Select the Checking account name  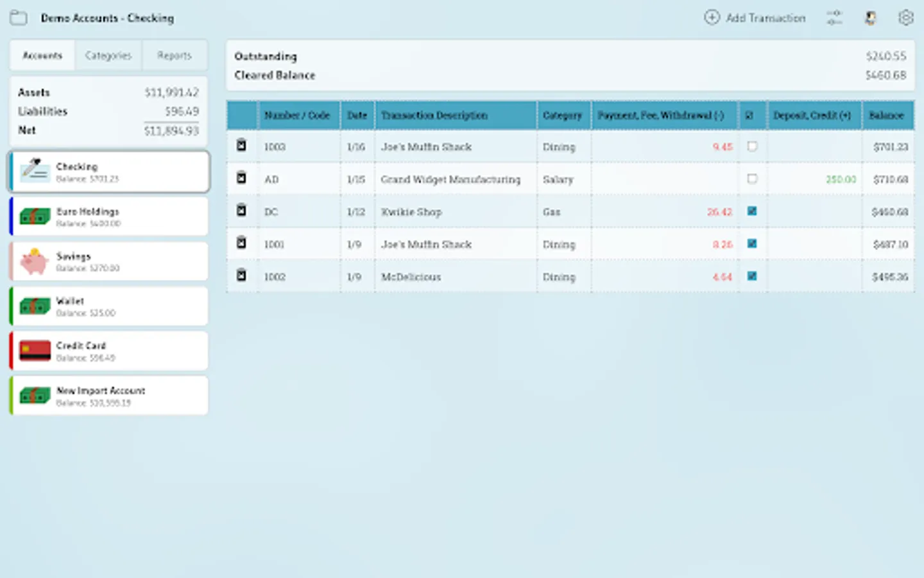point(77,166)
